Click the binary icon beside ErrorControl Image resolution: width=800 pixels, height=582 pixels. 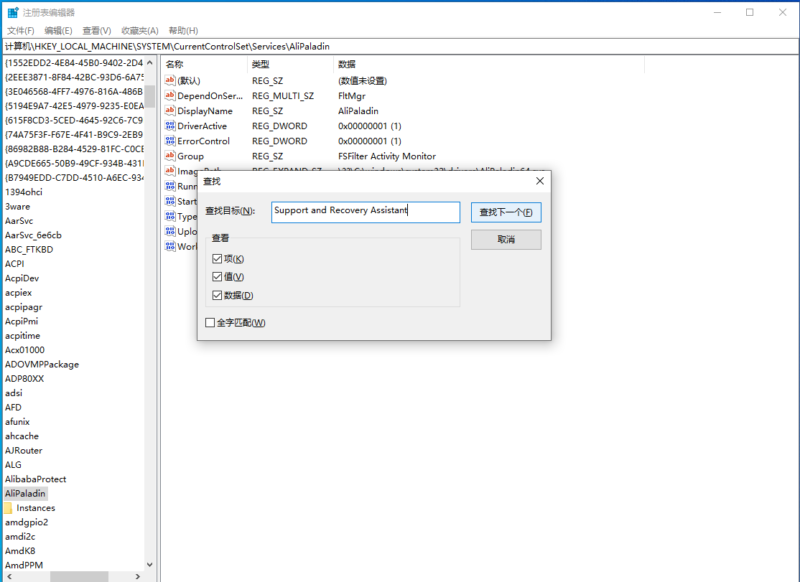tap(172, 141)
